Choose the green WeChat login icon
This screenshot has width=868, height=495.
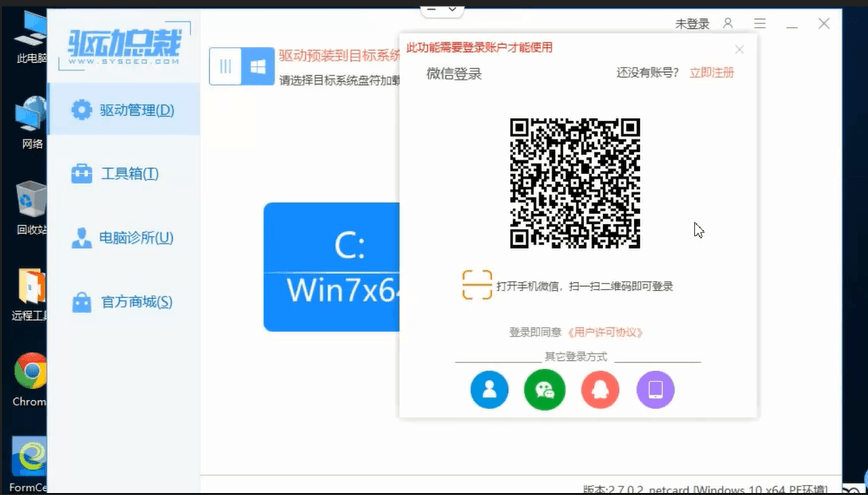coord(545,390)
